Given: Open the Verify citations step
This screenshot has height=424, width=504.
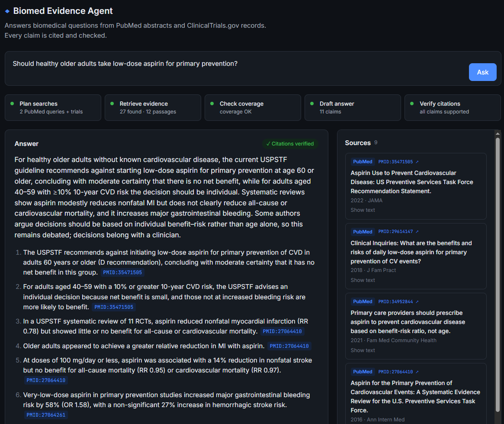Looking at the screenshot, I should click(453, 107).
